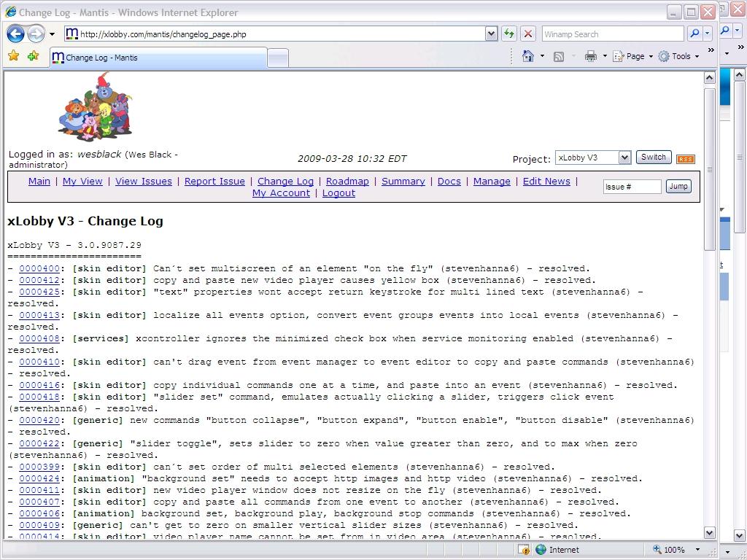Open the Report Issue link

215,182
